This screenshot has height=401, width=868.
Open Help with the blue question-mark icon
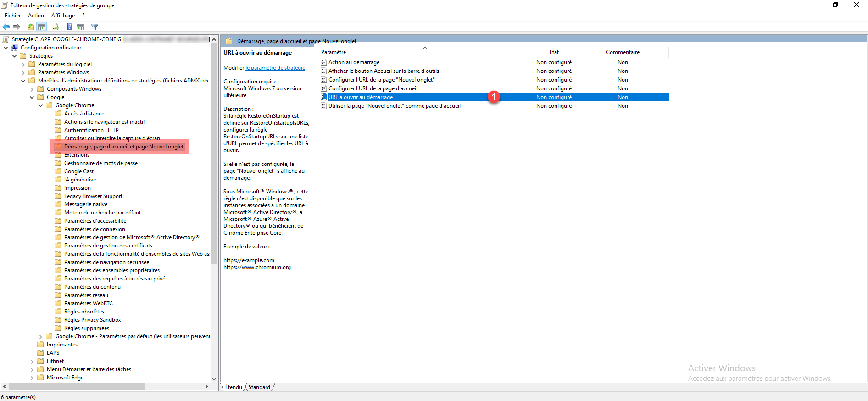click(x=69, y=27)
